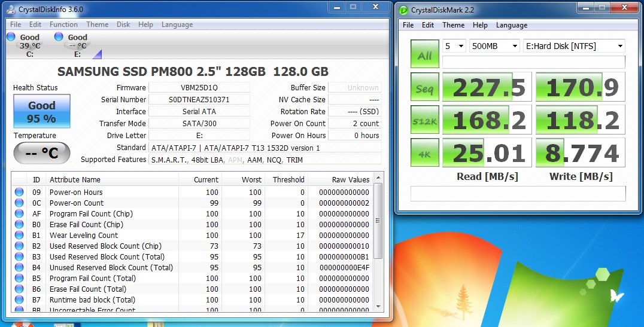
Task: Click the blue status orb for Power-on Hours
Action: (19, 192)
